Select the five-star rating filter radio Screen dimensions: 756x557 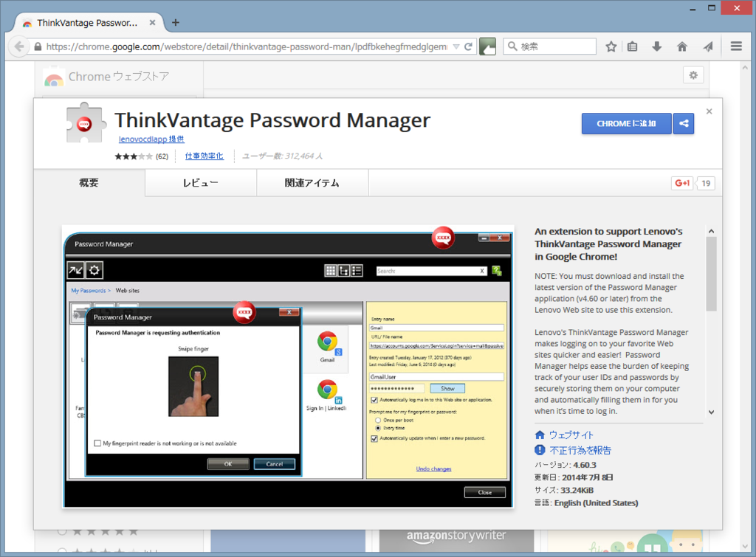coord(62,531)
